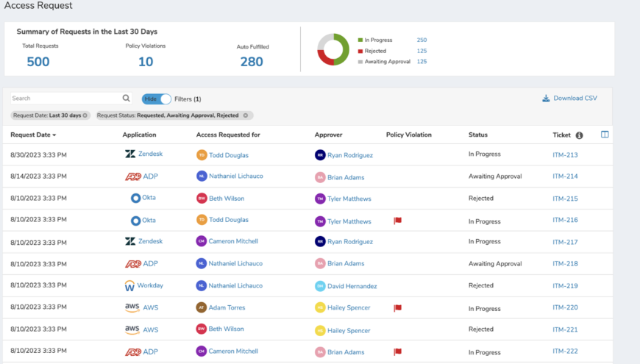Remove the Request Date filter chip
This screenshot has height=364, width=640.
85,115
